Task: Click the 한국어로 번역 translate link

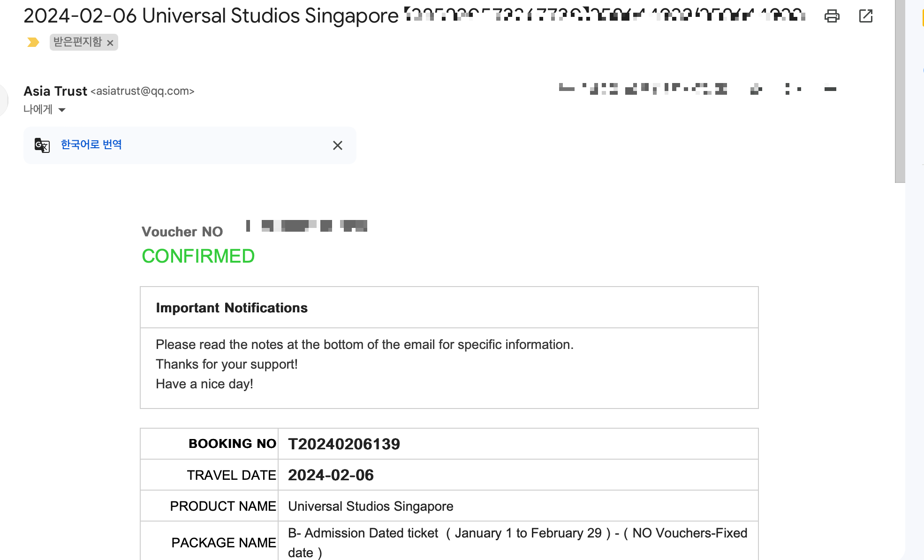Action: click(x=91, y=144)
